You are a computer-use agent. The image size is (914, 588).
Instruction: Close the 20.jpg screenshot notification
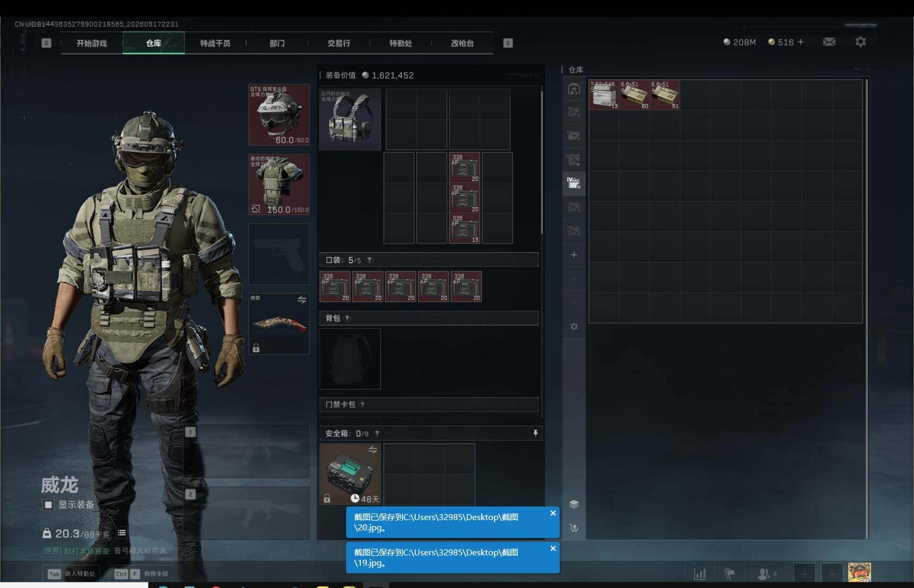click(x=553, y=513)
